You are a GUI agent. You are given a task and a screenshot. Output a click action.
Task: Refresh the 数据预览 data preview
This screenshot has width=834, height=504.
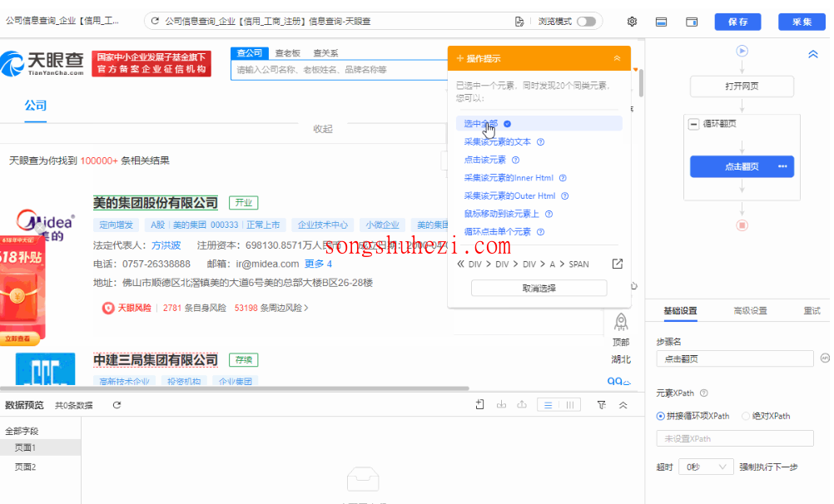pos(117,405)
